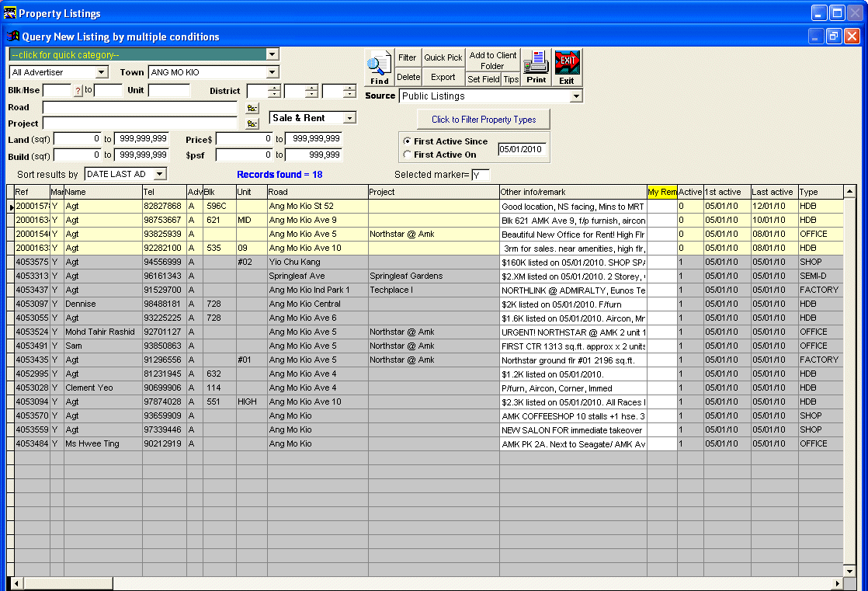Image resolution: width=868 pixels, height=591 pixels.
Task: Click the Blk/Hse from input field
Action: (x=57, y=90)
